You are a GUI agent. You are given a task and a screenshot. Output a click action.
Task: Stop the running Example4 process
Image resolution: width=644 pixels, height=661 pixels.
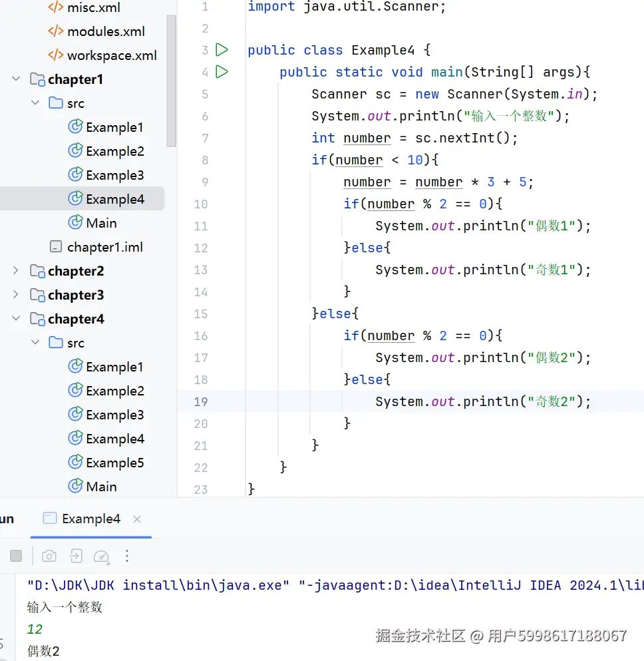(16, 556)
